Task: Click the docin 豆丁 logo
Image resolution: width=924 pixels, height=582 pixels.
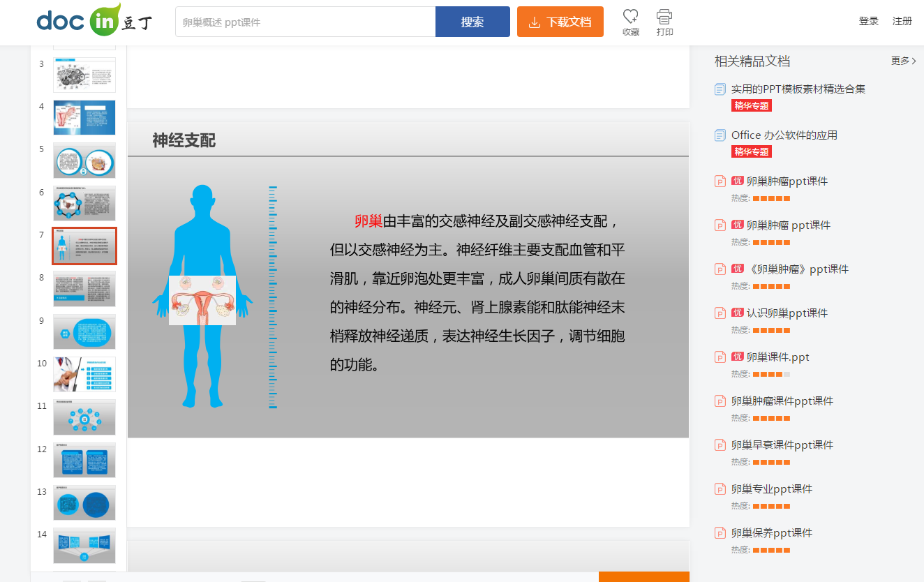Action: coord(96,20)
